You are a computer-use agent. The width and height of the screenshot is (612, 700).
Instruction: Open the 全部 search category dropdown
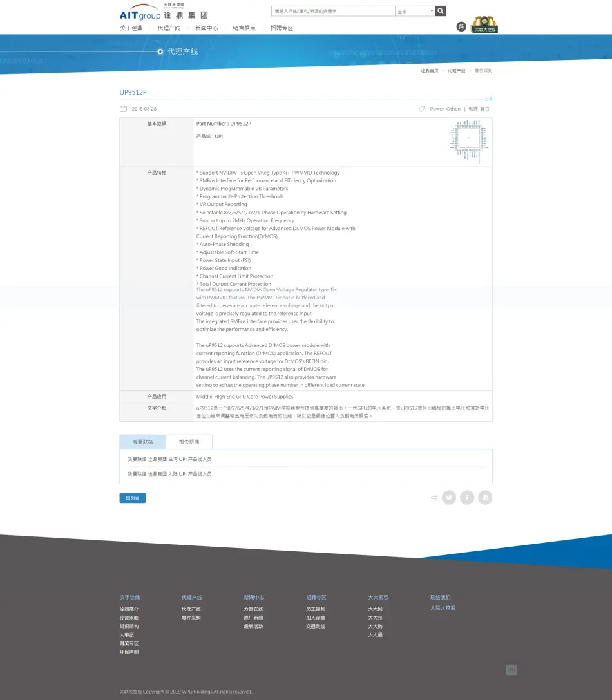(x=415, y=11)
